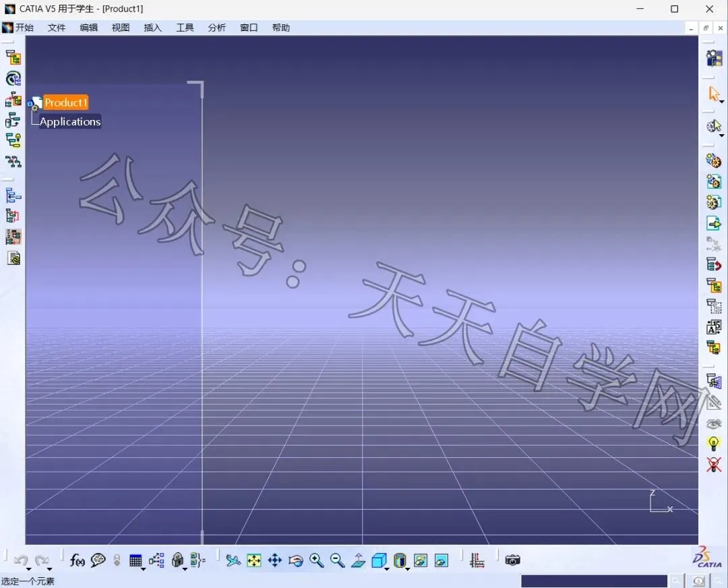Image resolution: width=728 pixels, height=588 pixels.
Task: Insert a new Component (gears icon)
Action: click(714, 160)
